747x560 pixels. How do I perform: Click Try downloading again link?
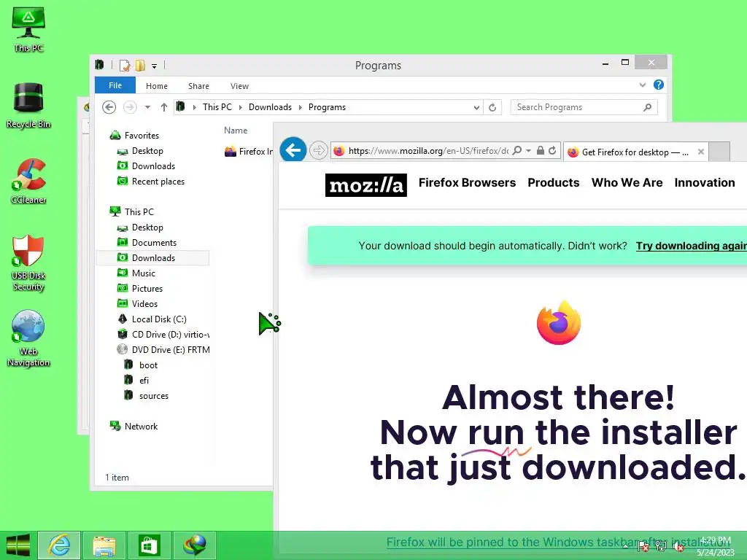(x=692, y=246)
